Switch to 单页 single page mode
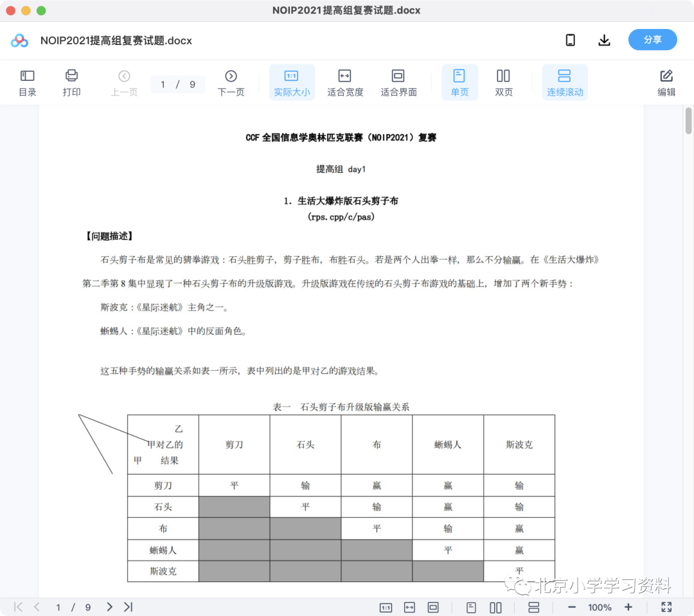 pyautogui.click(x=459, y=83)
